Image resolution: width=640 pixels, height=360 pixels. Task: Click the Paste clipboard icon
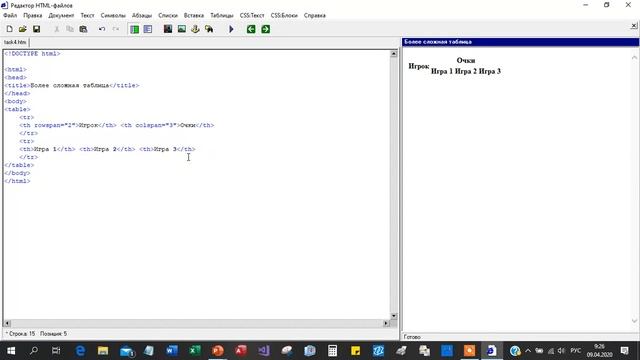83,29
